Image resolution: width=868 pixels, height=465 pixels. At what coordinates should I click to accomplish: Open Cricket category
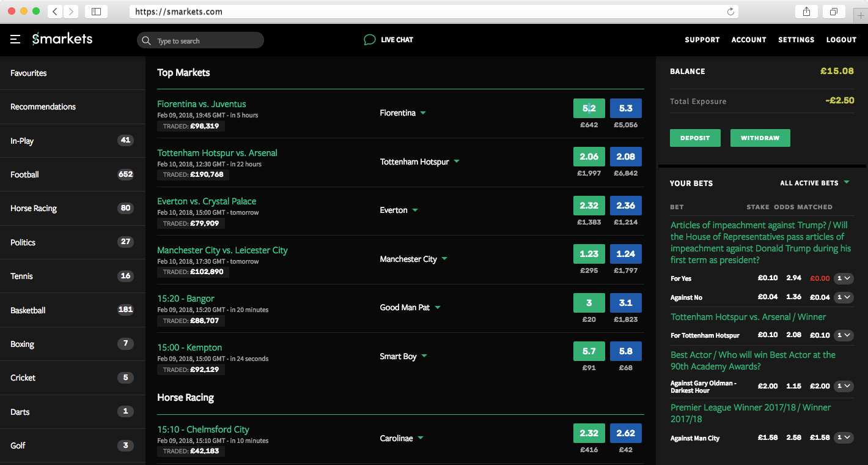pyautogui.click(x=73, y=378)
